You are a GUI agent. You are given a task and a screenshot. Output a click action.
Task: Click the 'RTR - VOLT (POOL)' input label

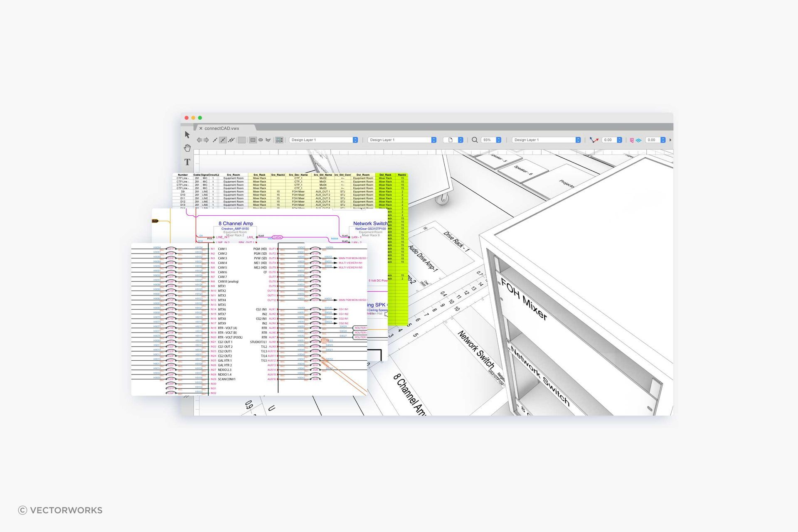coord(230,337)
